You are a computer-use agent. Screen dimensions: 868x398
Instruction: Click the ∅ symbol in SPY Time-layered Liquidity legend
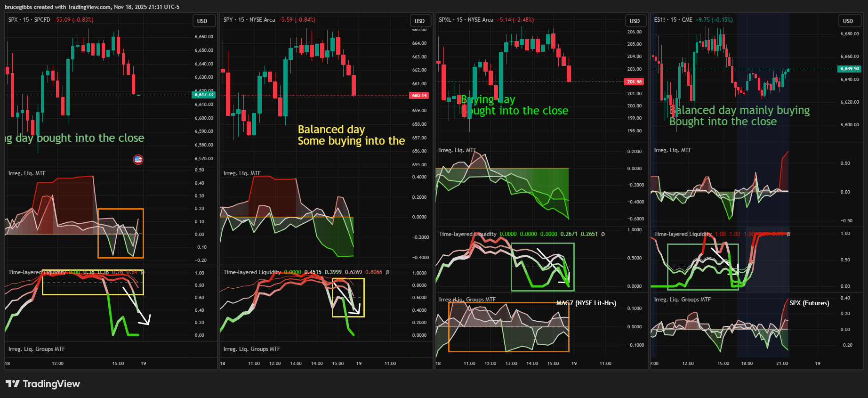[387, 272]
